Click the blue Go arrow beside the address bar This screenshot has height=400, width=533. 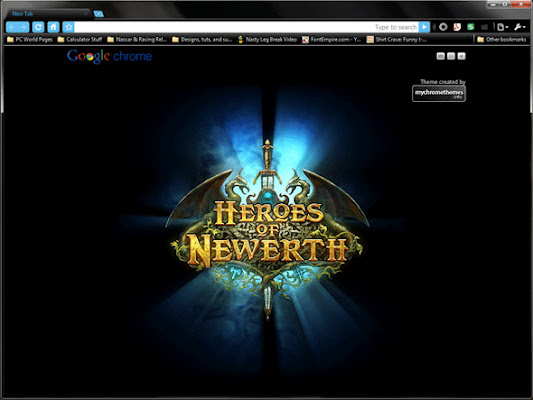(424, 27)
